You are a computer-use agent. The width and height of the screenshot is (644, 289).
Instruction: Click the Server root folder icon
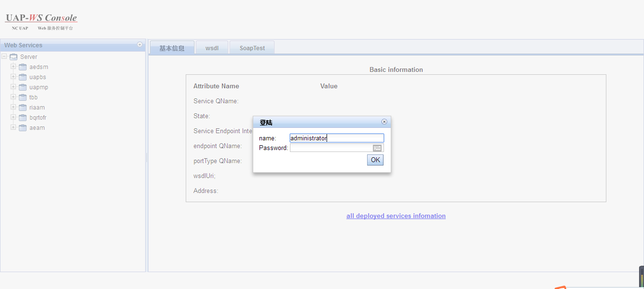click(14, 57)
